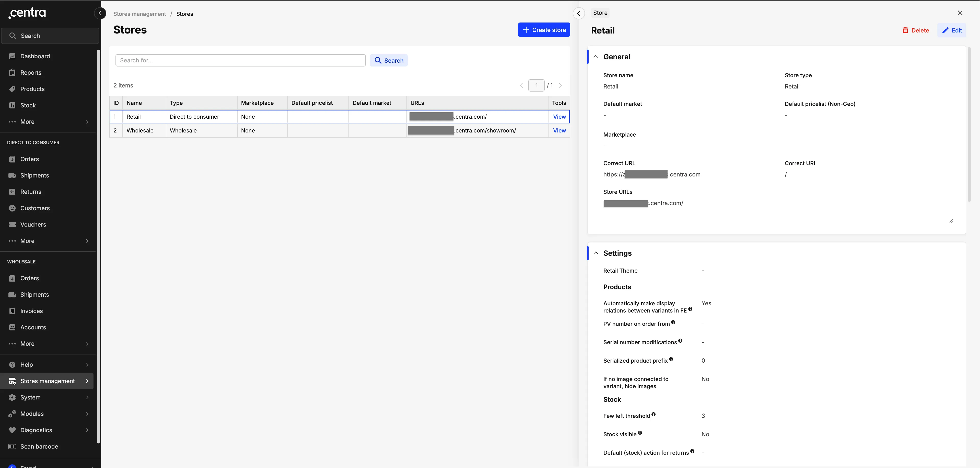980x468 pixels.
Task: Click the Scan barcode icon
Action: coord(12,447)
